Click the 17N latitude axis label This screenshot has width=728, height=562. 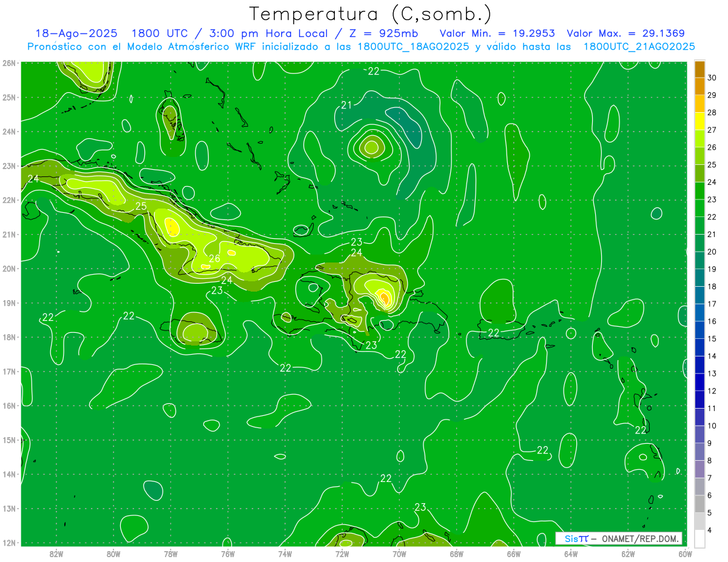[x=9, y=371]
